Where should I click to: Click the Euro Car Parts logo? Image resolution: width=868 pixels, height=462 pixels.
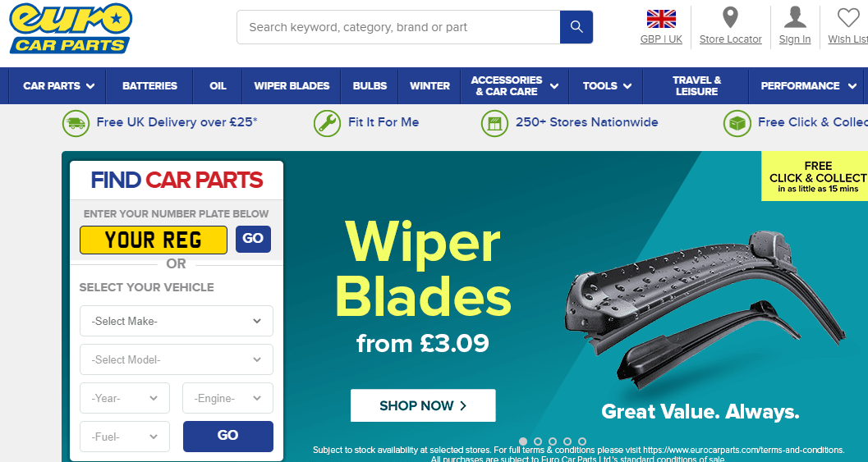[71, 28]
